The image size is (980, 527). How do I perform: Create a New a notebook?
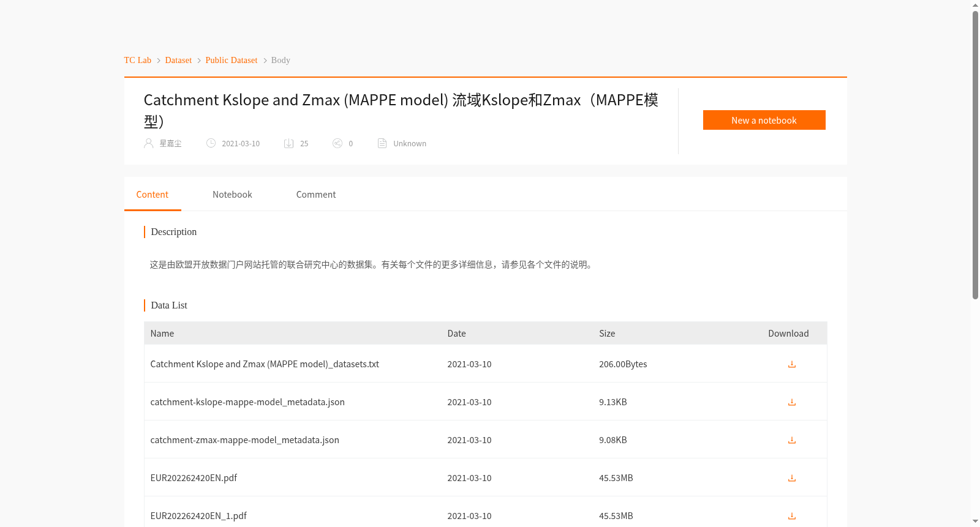764,120
